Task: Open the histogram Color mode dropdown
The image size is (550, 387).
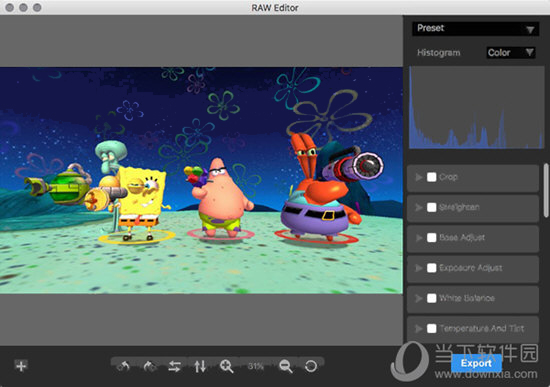Action: [511, 53]
